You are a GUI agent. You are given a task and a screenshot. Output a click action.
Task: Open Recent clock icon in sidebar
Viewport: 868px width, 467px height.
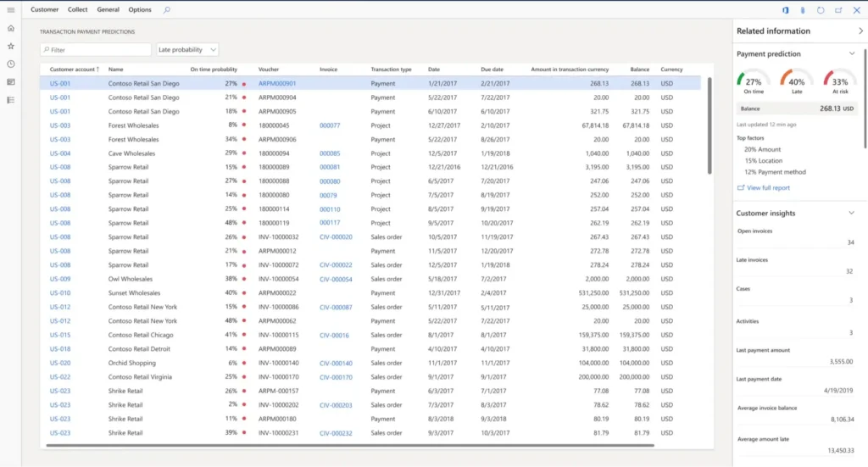[x=10, y=64]
